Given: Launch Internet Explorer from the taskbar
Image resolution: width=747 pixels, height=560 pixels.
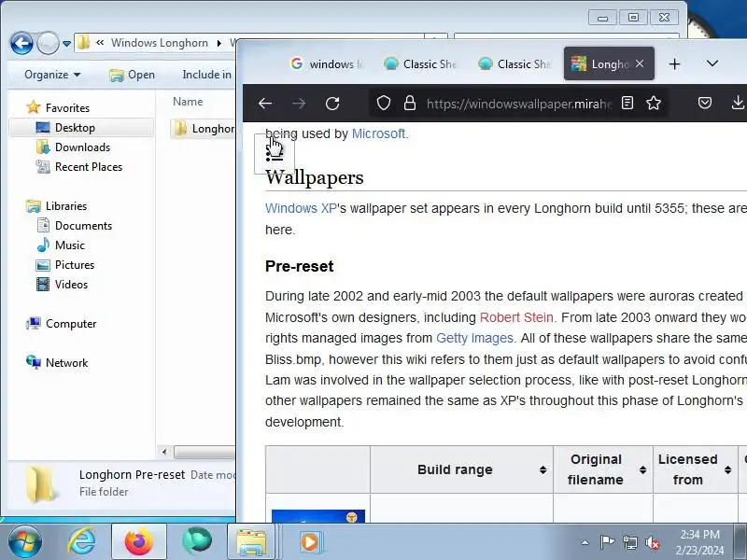Looking at the screenshot, I should (81, 542).
